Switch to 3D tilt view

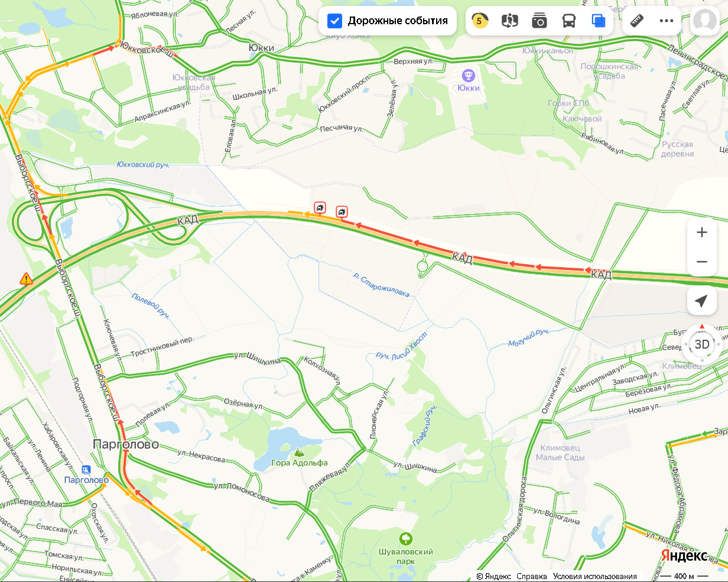[702, 344]
